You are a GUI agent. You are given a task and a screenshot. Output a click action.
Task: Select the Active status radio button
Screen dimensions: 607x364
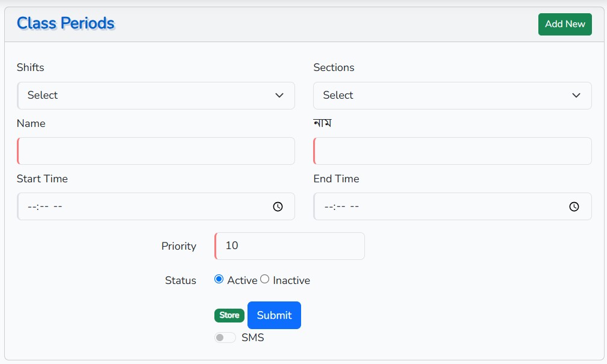click(219, 279)
